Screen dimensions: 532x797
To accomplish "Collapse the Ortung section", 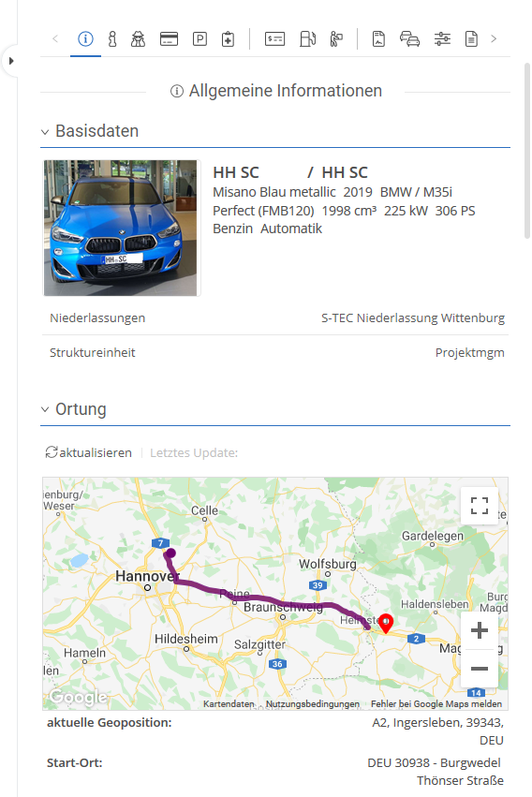I will point(45,409).
